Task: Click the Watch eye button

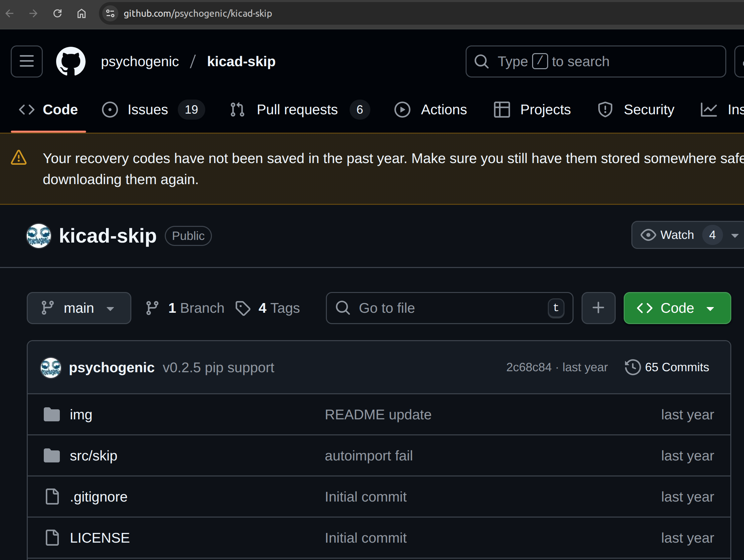Action: pyautogui.click(x=667, y=235)
